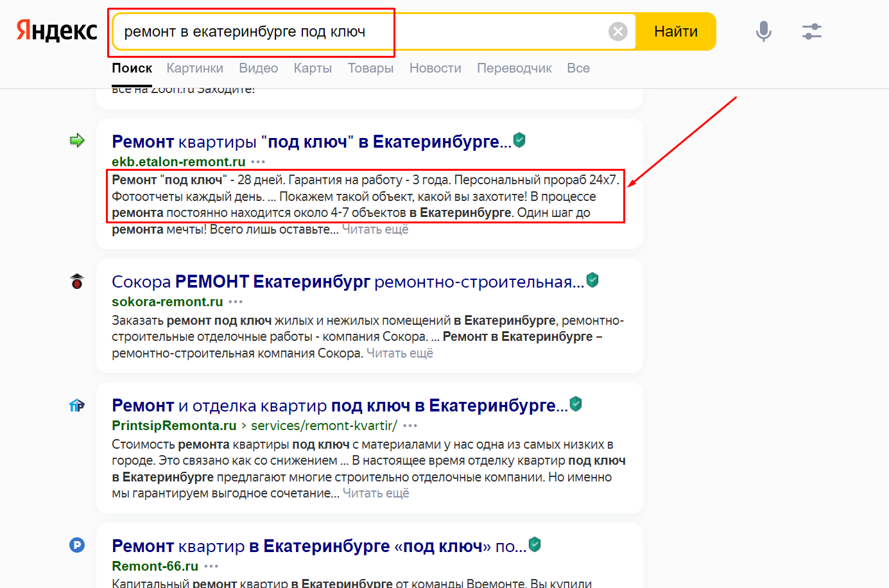The image size is (889, 588).
Task: Click the Сокора snippet text Заказать ремонт под ключ
Action: [368, 336]
